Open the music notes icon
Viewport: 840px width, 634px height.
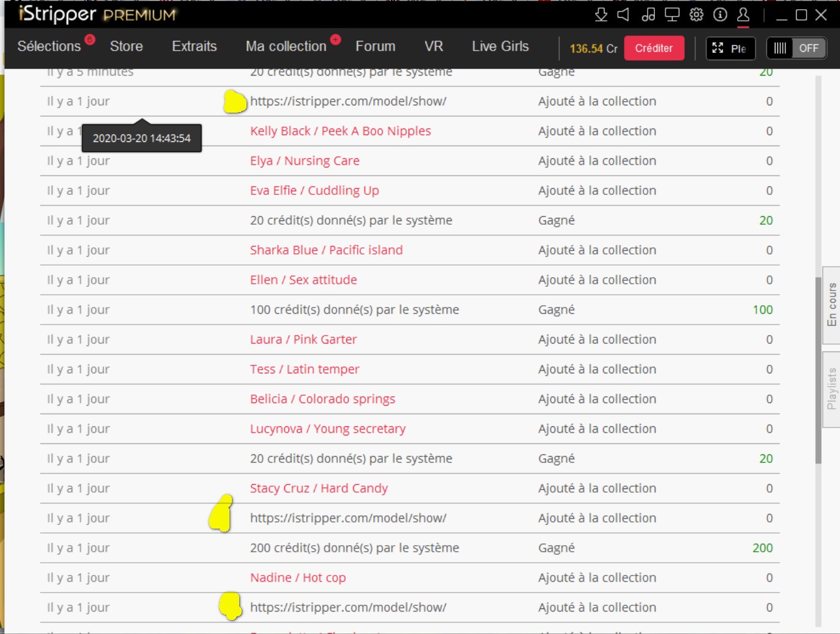coord(648,15)
